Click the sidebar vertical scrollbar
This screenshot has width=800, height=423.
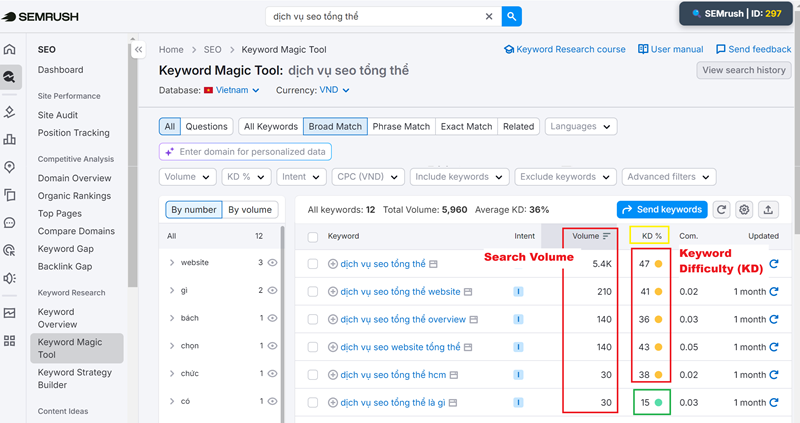pos(133,163)
